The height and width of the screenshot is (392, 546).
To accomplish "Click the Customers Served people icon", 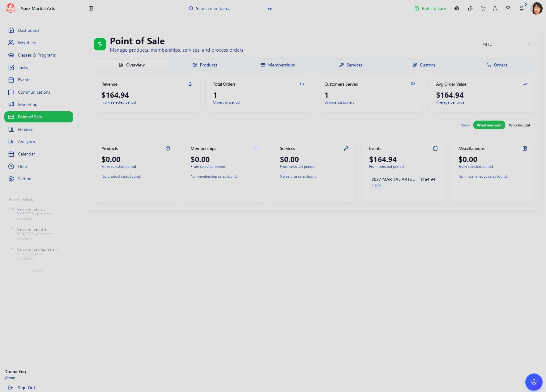I will (x=413, y=84).
